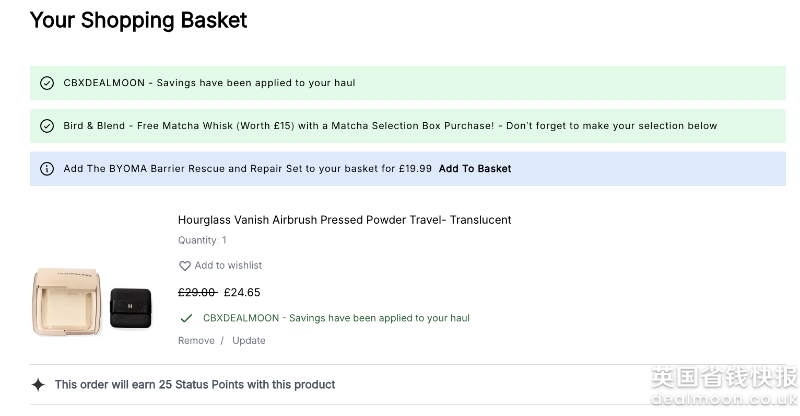
Task: Open the Hourglass Vanish Airbrush product title
Action: coord(344,220)
